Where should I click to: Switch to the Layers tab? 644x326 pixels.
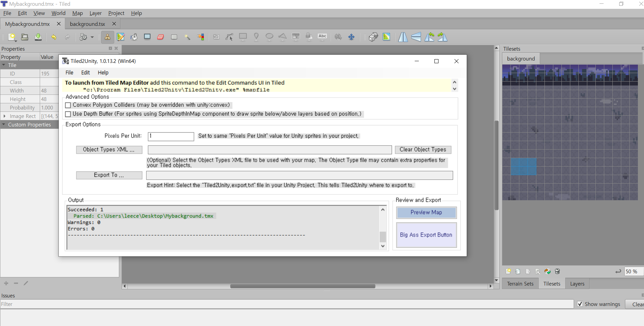coord(577,284)
